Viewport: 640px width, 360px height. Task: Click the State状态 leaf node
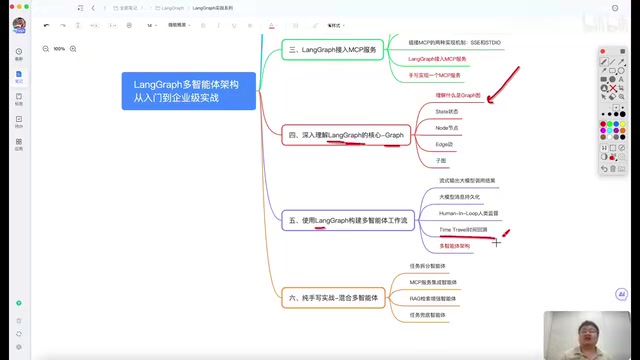(447, 111)
